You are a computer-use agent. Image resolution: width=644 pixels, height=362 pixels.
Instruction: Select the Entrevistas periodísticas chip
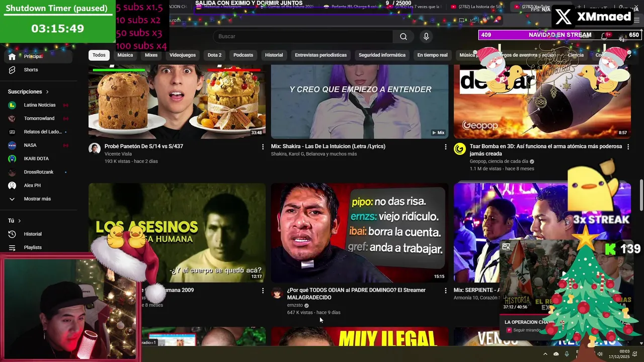click(x=320, y=55)
